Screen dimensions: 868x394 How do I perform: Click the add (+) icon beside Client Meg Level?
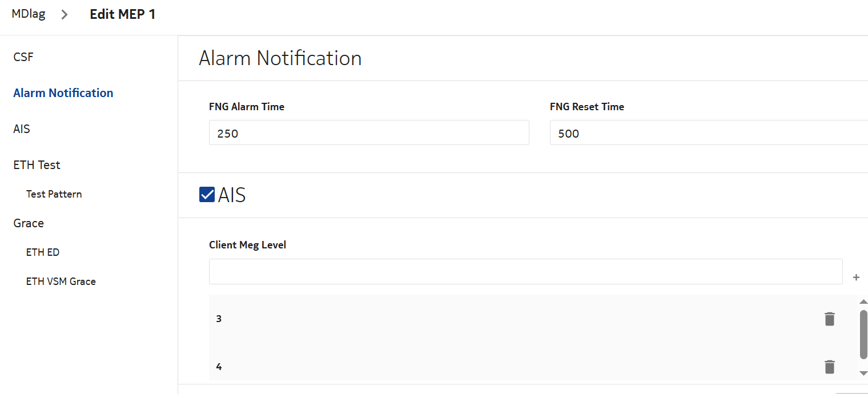[856, 278]
